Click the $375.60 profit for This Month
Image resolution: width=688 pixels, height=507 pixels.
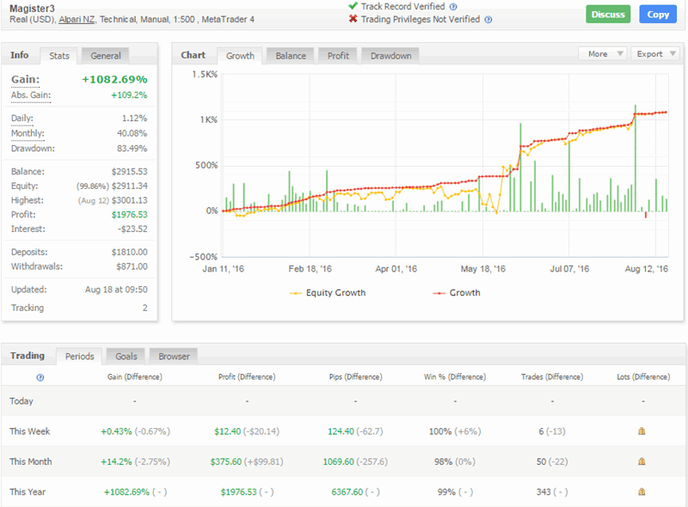click(226, 462)
